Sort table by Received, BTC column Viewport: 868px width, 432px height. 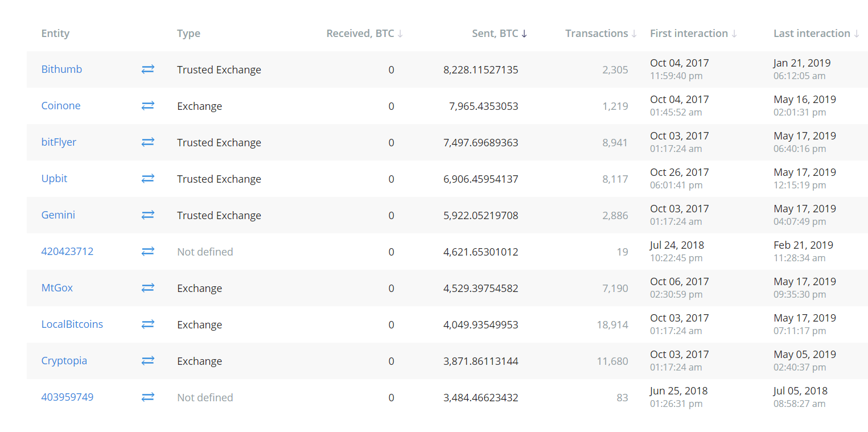pyautogui.click(x=365, y=34)
